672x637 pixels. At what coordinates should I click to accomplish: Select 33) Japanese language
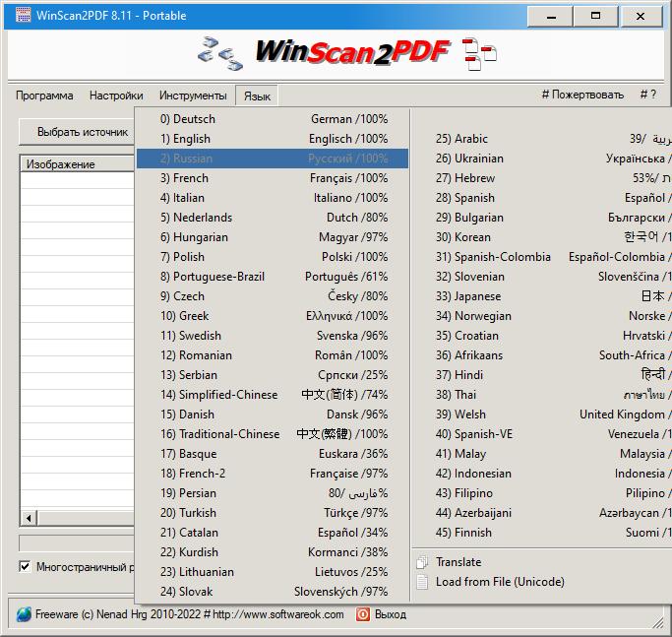click(542, 296)
